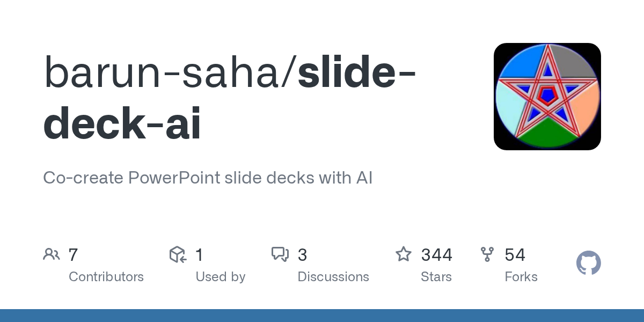
Task: Click the Used by package icon
Action: (x=178, y=254)
